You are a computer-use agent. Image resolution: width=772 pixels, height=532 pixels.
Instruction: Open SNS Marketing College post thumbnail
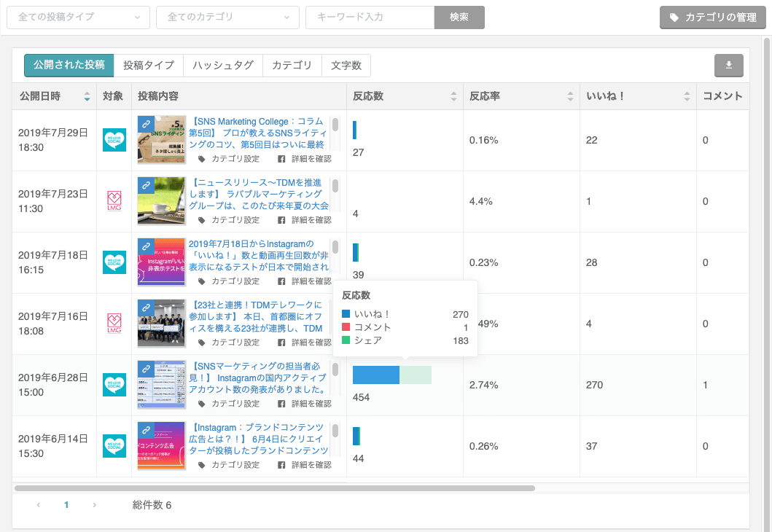(x=162, y=140)
